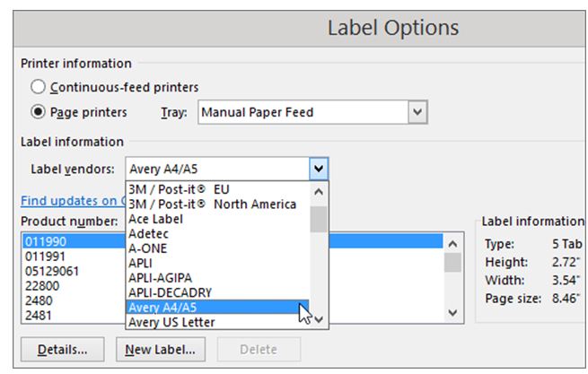Select product number 2481

pos(233,315)
